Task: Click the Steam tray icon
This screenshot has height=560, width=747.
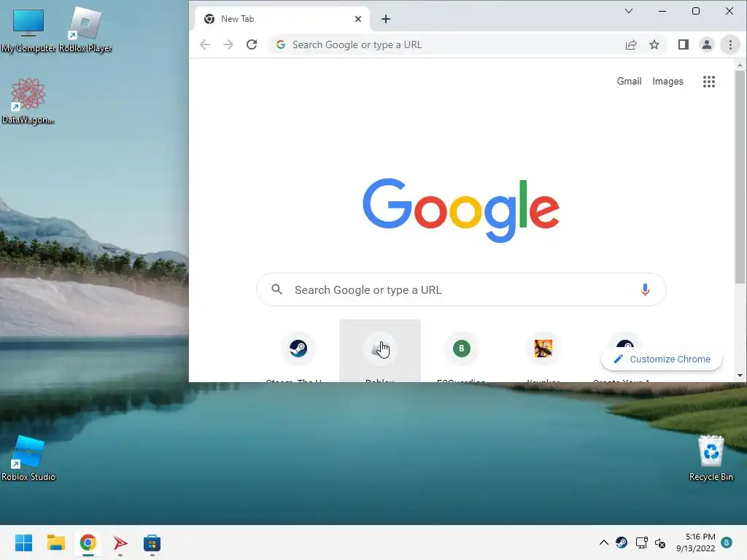Action: (622, 542)
